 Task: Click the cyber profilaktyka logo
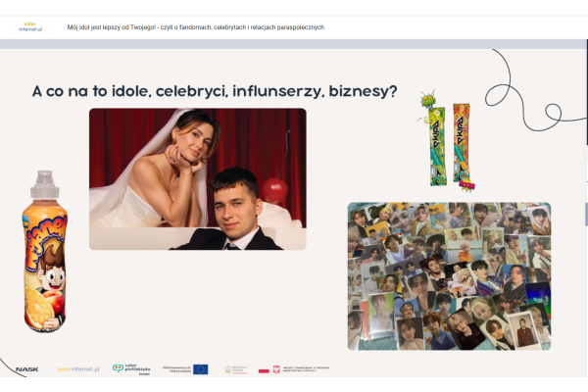point(124,369)
